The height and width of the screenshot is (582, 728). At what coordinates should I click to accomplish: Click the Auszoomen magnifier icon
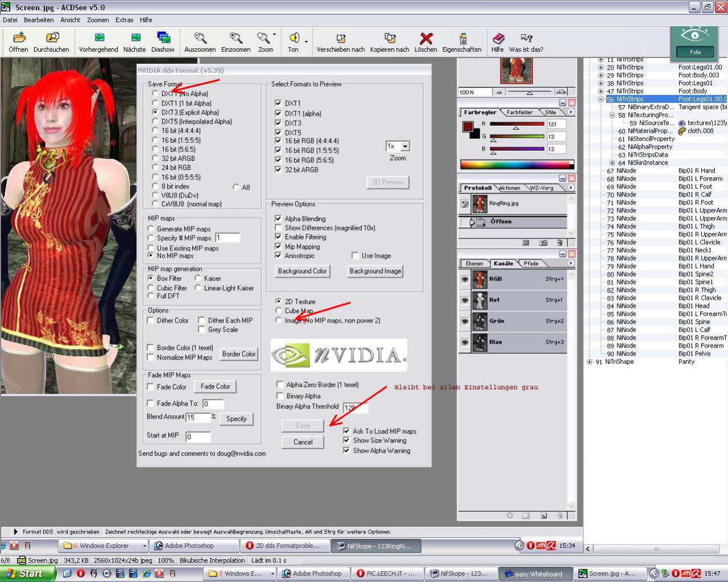click(x=200, y=39)
